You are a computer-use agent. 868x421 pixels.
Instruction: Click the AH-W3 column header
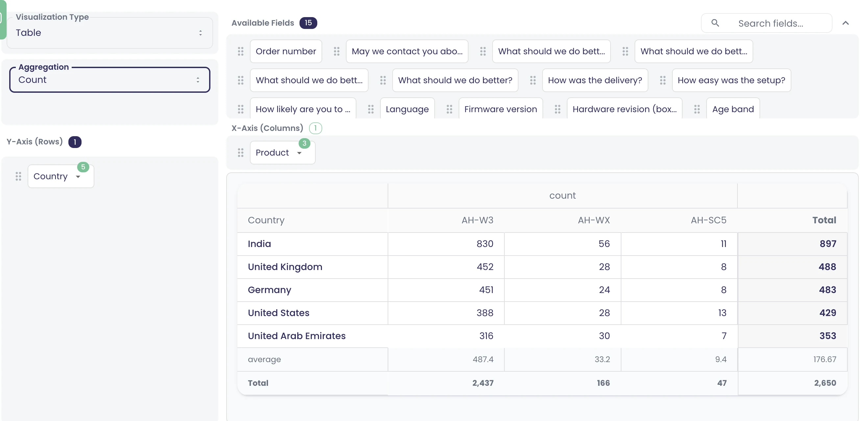click(x=477, y=220)
